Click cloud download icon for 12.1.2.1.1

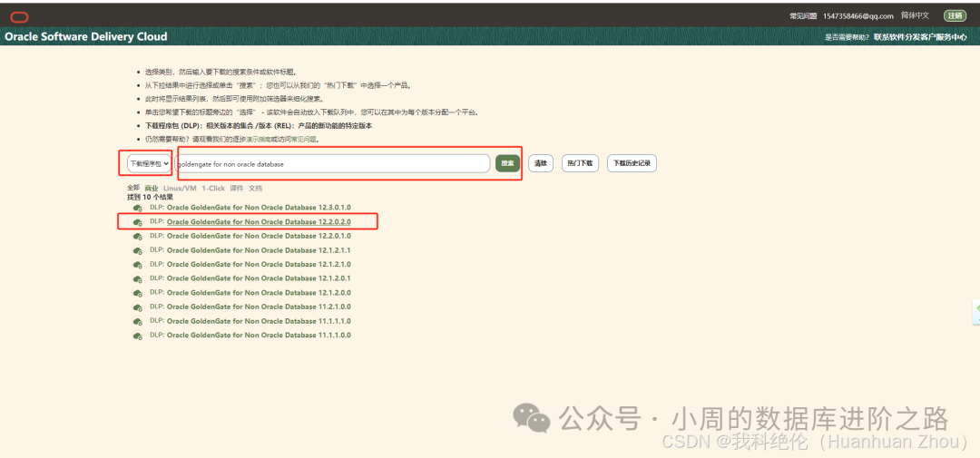click(x=138, y=250)
